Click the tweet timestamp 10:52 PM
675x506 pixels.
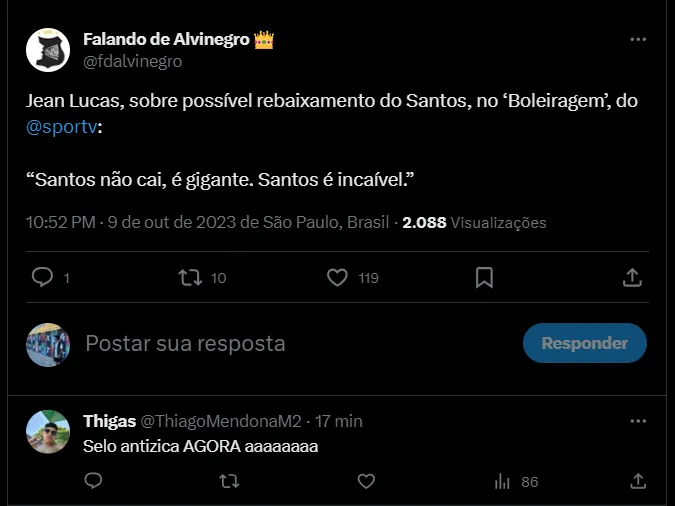61,221
